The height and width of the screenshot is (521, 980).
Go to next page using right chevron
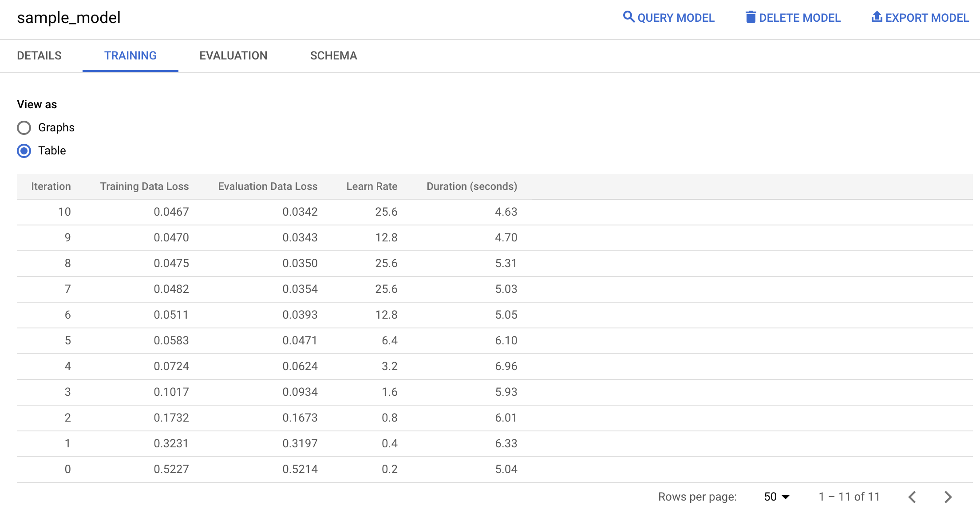[x=948, y=497]
